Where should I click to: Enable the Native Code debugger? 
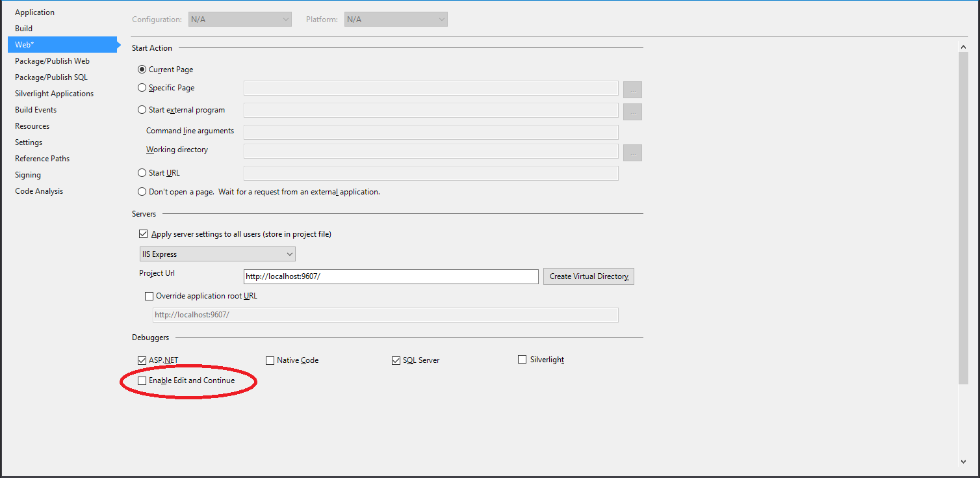coord(270,360)
